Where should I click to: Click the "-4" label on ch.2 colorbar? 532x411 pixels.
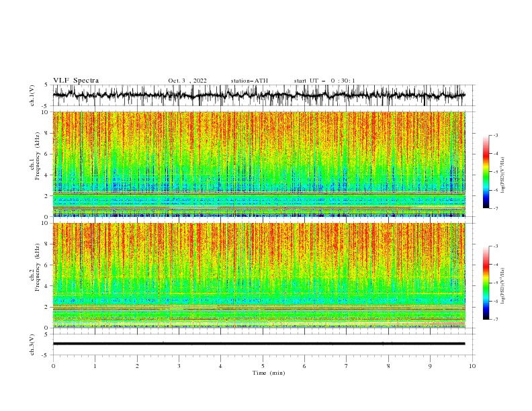(496, 265)
